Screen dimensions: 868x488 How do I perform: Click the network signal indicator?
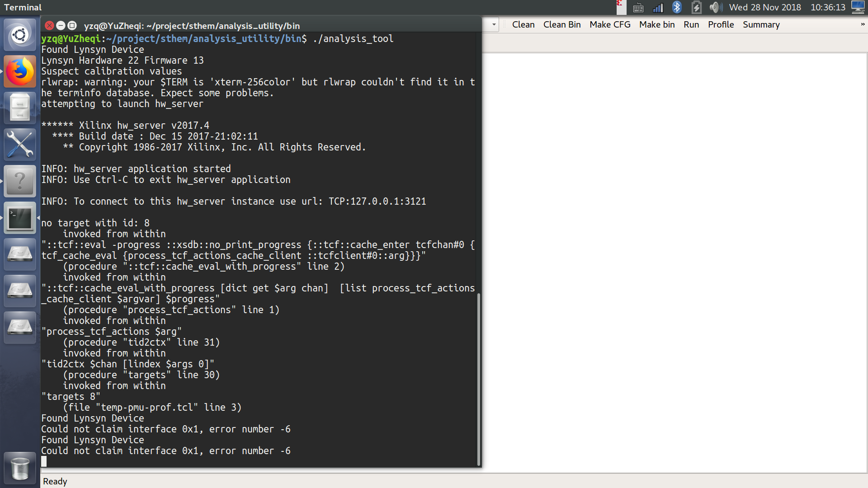(658, 7)
